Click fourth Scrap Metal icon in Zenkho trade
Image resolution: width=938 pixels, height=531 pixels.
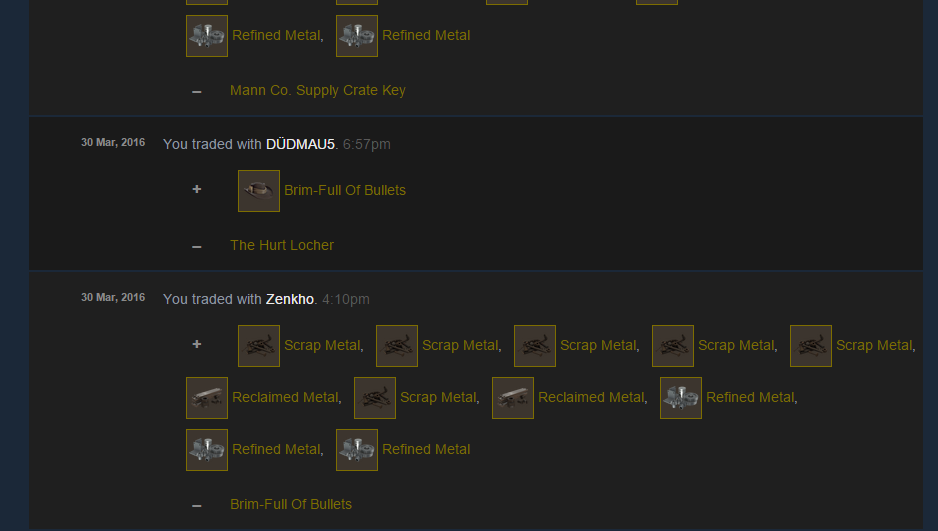coord(673,346)
